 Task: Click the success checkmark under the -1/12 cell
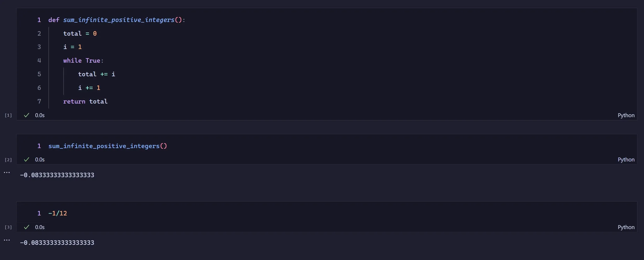coord(26,227)
